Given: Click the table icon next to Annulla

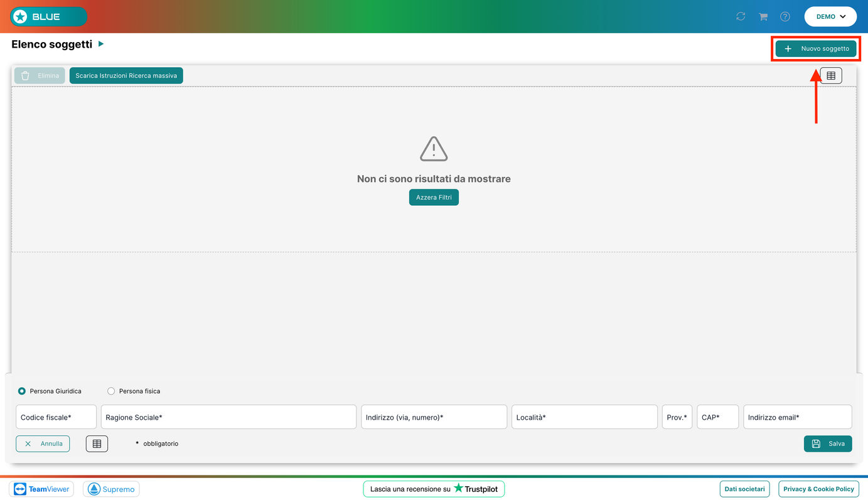Looking at the screenshot, I should coord(97,444).
